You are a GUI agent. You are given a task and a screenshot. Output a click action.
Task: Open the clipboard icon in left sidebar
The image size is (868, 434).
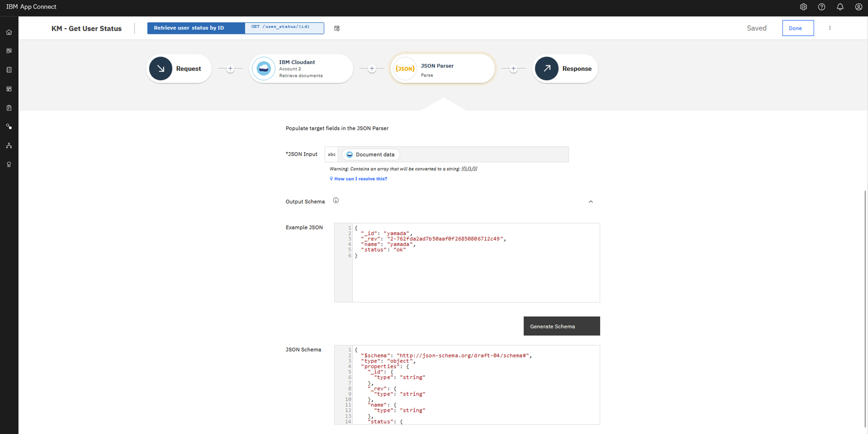click(9, 108)
